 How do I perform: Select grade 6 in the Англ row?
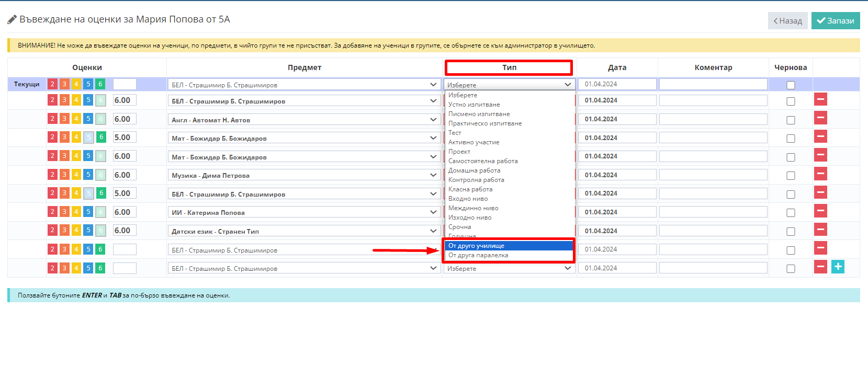tap(101, 119)
